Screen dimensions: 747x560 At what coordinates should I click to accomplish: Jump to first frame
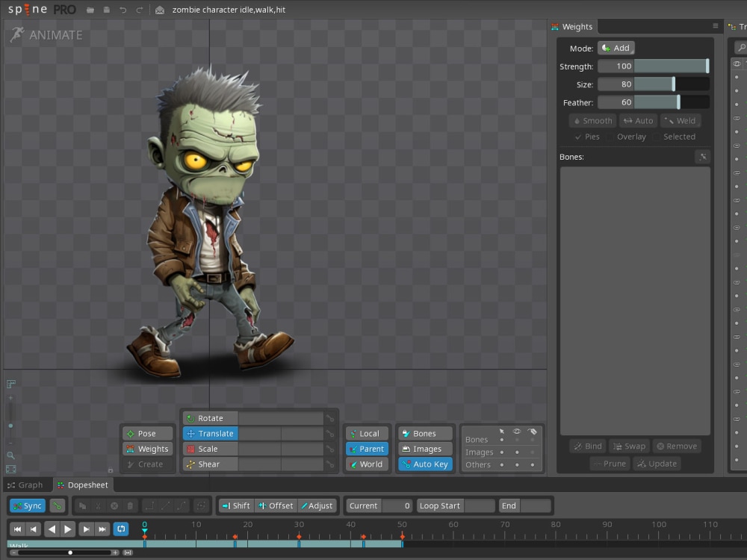tap(17, 529)
